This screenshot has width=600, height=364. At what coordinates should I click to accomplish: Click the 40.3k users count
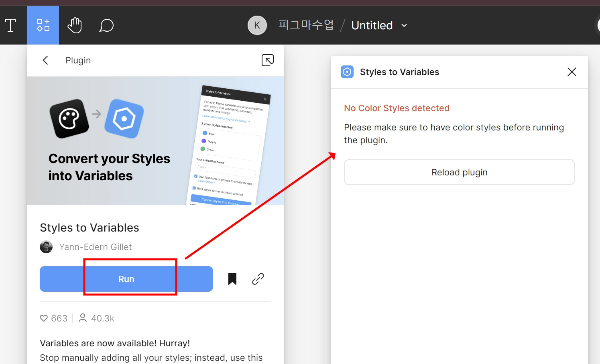[x=97, y=318]
